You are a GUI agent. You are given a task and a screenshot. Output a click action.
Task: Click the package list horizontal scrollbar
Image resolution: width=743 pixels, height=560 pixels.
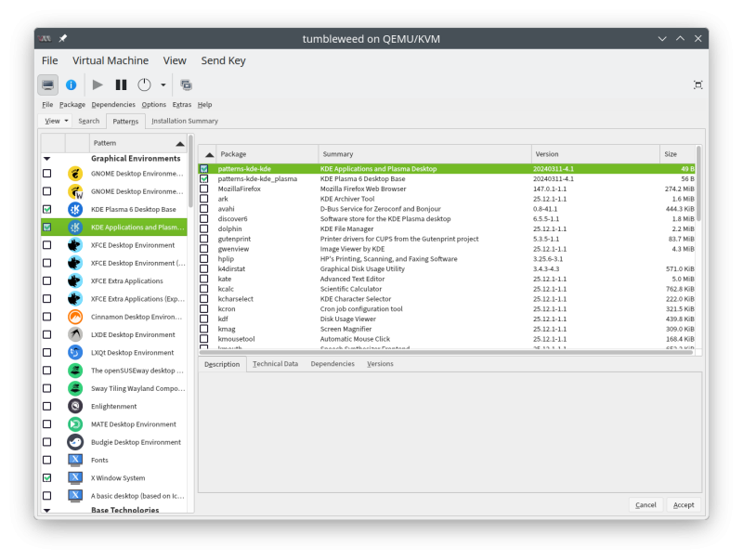[446, 353]
